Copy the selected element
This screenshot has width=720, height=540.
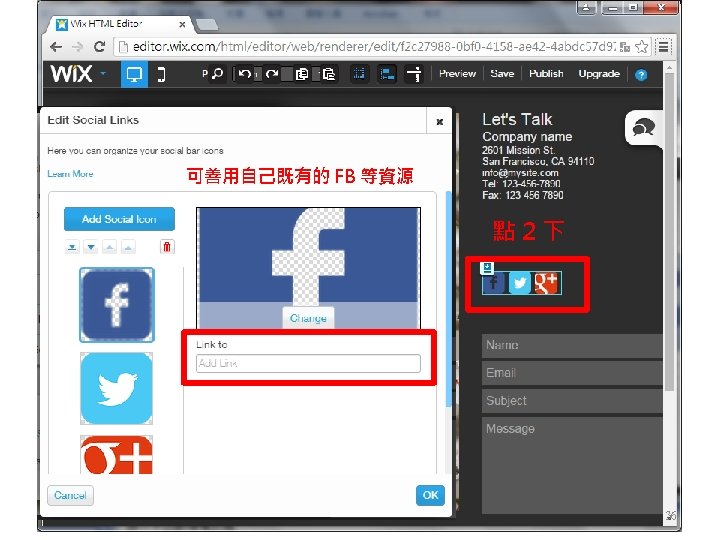(x=301, y=74)
